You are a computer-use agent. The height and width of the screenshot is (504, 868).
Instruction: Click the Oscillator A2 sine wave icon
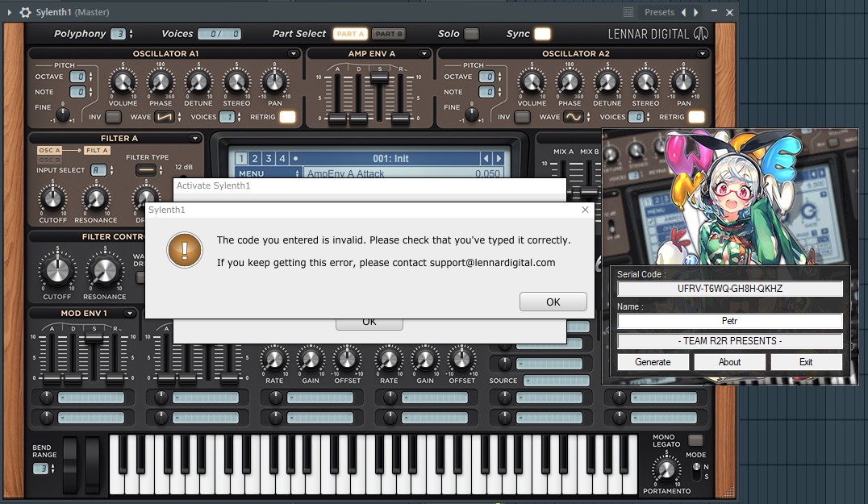[x=573, y=117]
